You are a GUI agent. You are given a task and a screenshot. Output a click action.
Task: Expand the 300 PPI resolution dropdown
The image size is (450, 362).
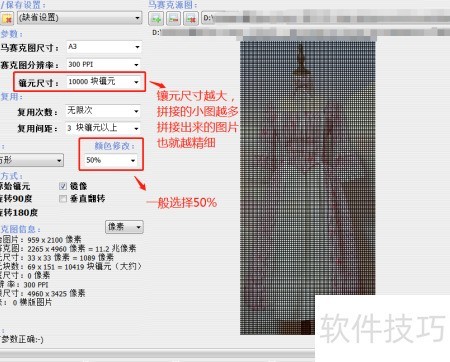(104, 64)
